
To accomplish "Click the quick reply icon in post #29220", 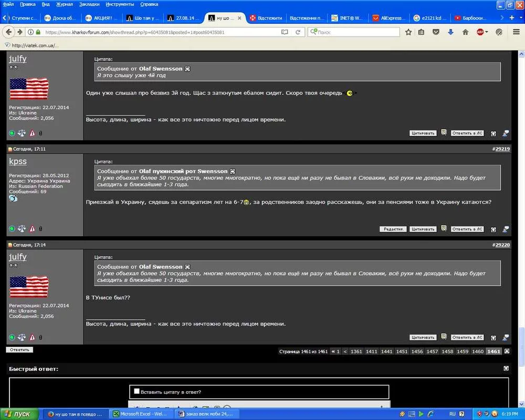I will (x=506, y=338).
